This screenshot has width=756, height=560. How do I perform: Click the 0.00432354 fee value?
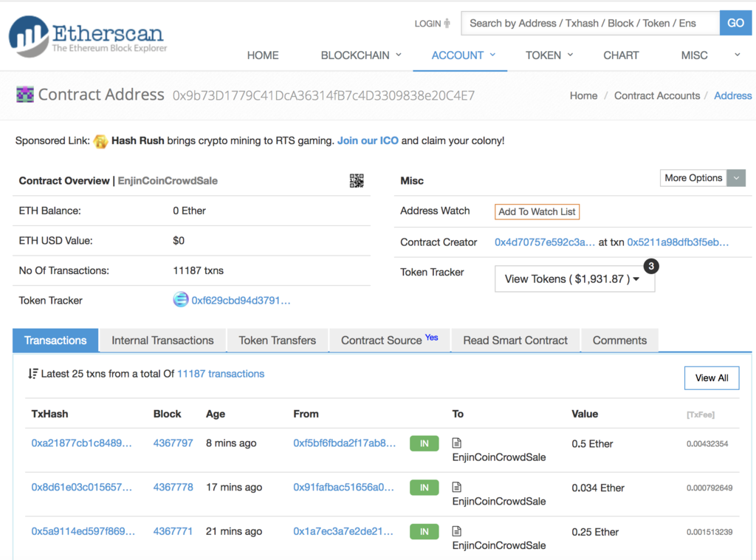707,444
